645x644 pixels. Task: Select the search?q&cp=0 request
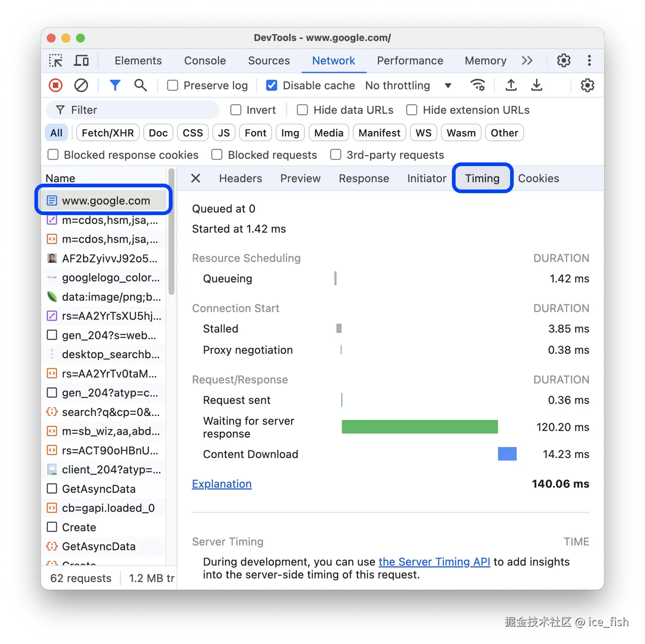[x=103, y=412]
